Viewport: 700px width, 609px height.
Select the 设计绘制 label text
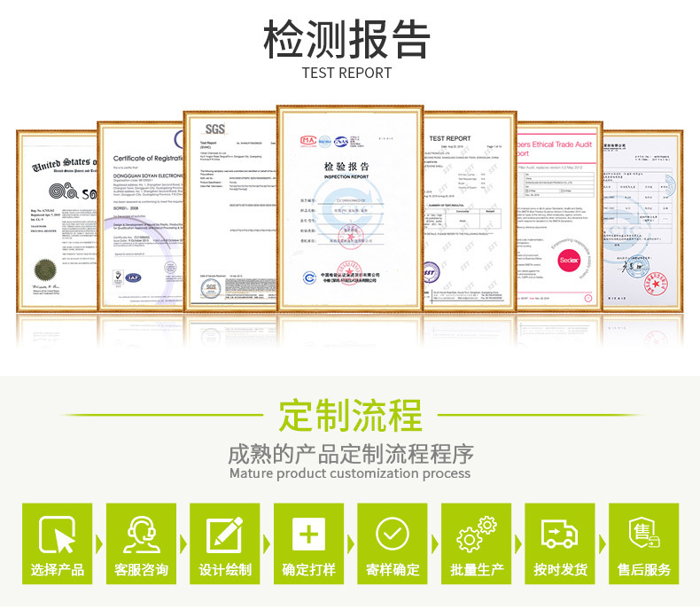click(x=225, y=570)
